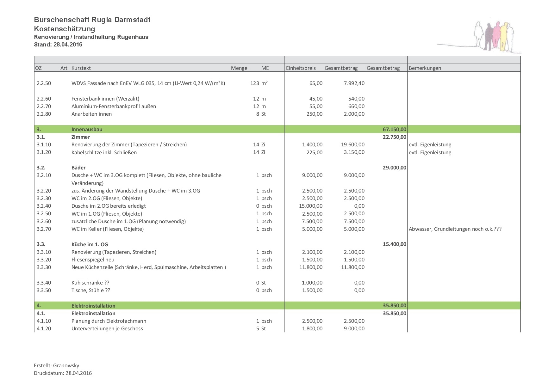The height and width of the screenshot is (392, 555).
Task: Click 'Unterverteilungen je Geschoss' entry
Action: 107,329
